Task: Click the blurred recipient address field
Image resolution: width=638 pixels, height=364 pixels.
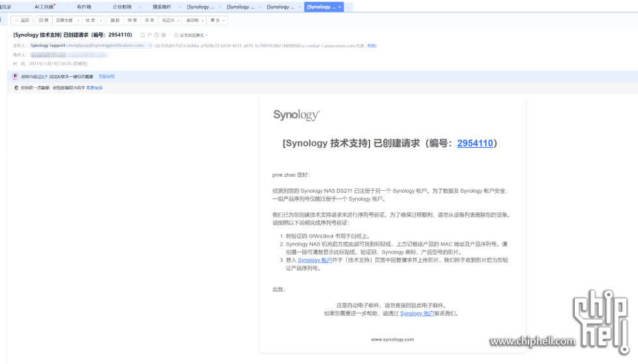Action: 69,55
